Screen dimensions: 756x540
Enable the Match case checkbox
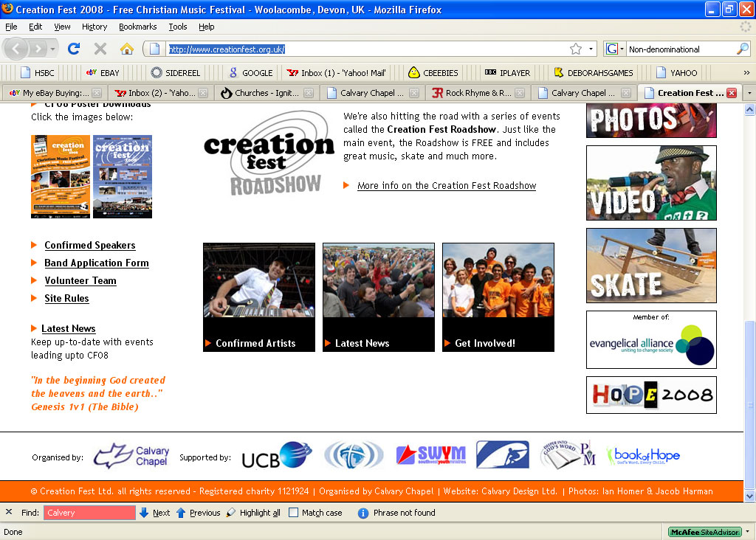coord(293,513)
